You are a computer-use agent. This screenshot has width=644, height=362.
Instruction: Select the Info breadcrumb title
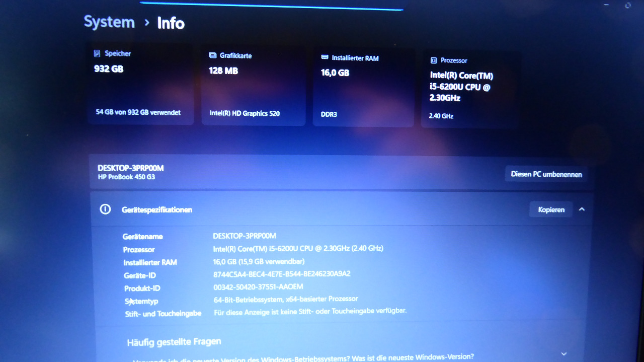coord(171,23)
